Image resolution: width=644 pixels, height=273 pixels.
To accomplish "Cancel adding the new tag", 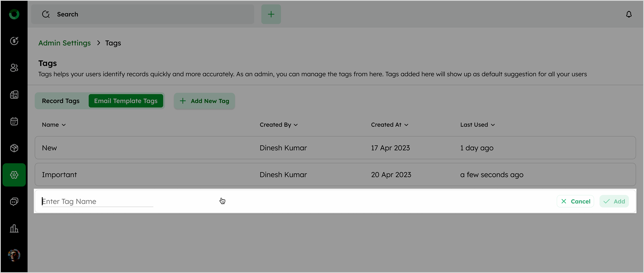I will (575, 202).
